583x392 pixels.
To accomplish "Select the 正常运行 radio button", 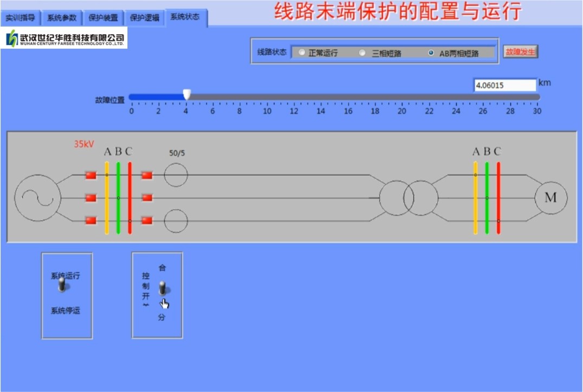I will [302, 53].
